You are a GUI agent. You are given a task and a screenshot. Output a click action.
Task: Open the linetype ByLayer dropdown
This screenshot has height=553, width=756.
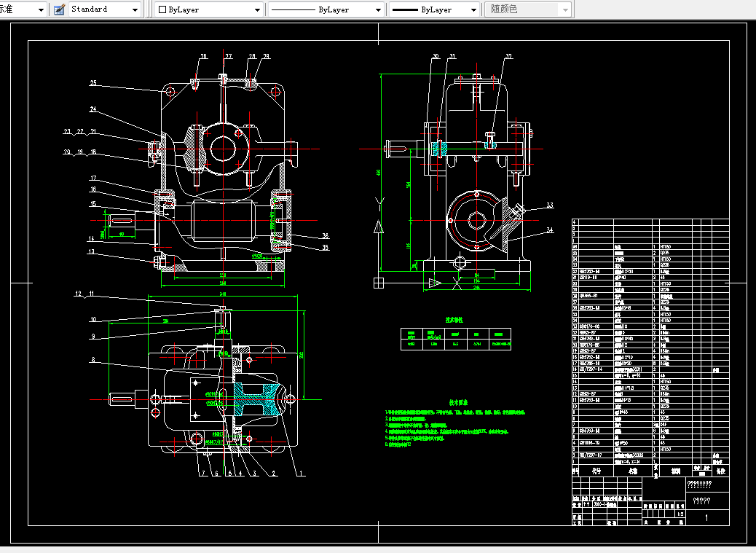click(x=326, y=9)
